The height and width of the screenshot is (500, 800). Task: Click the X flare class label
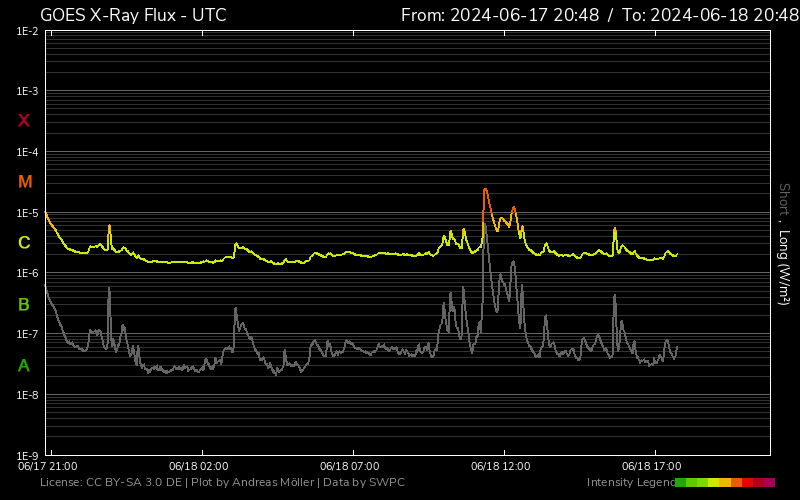[x=24, y=121]
